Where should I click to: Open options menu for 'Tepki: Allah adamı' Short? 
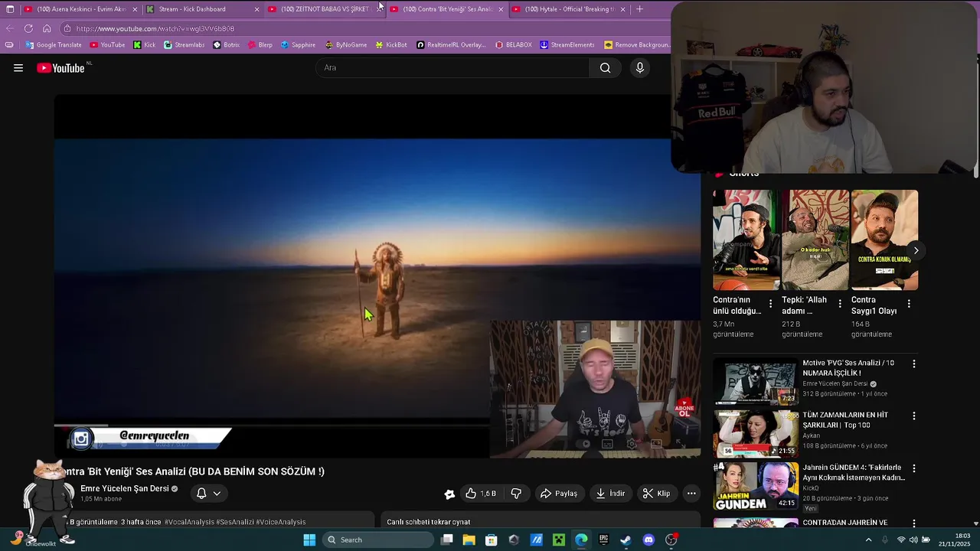tap(840, 304)
